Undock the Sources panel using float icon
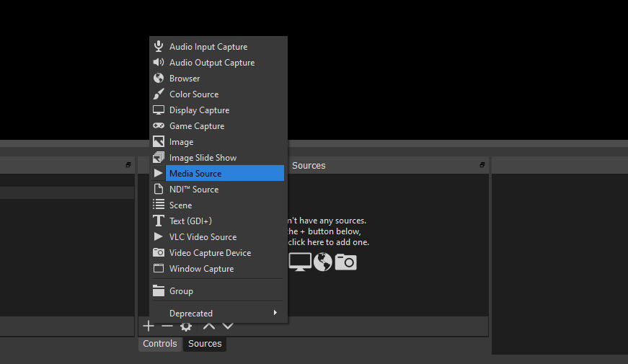 (482, 165)
